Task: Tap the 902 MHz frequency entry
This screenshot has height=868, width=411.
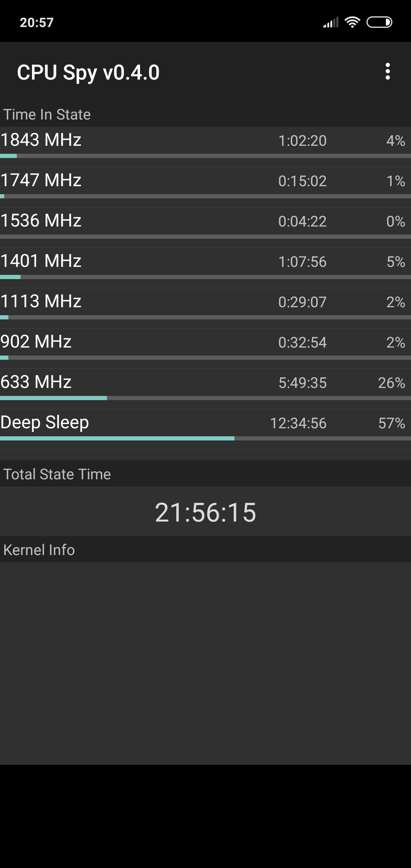Action: pyautogui.click(x=36, y=342)
